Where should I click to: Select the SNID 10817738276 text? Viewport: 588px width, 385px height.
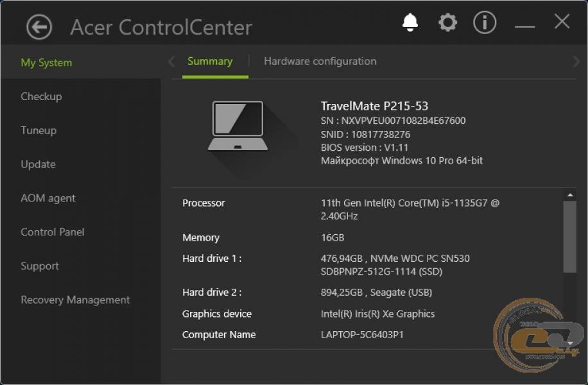[x=365, y=134]
